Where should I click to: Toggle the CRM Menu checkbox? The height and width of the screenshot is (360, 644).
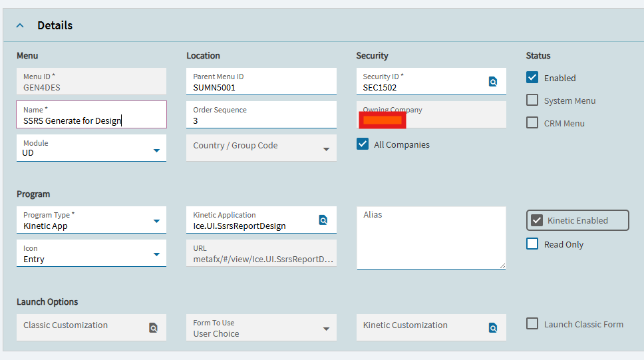pos(532,123)
